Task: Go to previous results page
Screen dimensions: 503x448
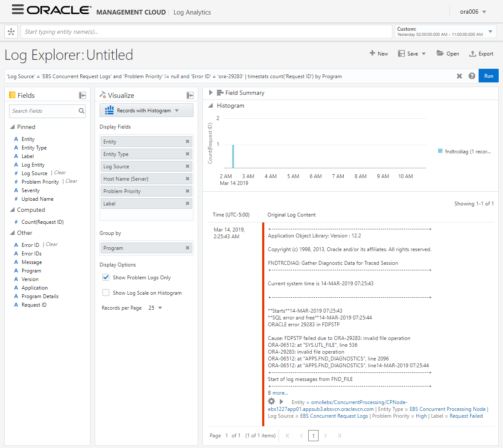Action: pyautogui.click(x=301, y=436)
